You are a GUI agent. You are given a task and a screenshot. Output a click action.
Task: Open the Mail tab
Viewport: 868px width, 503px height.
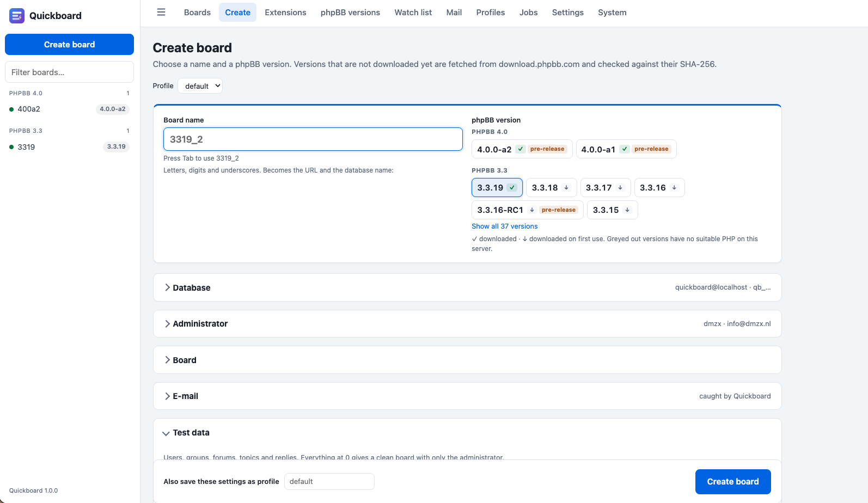[454, 13]
